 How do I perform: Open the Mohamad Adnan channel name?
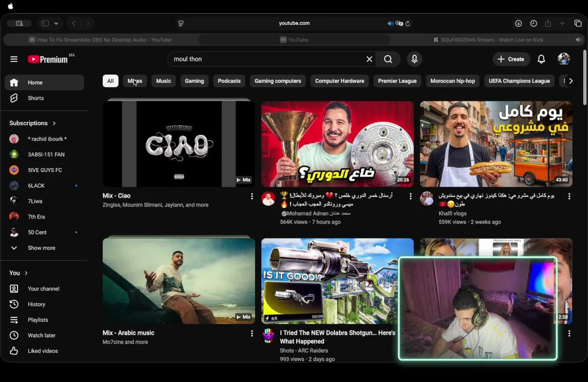318,213
